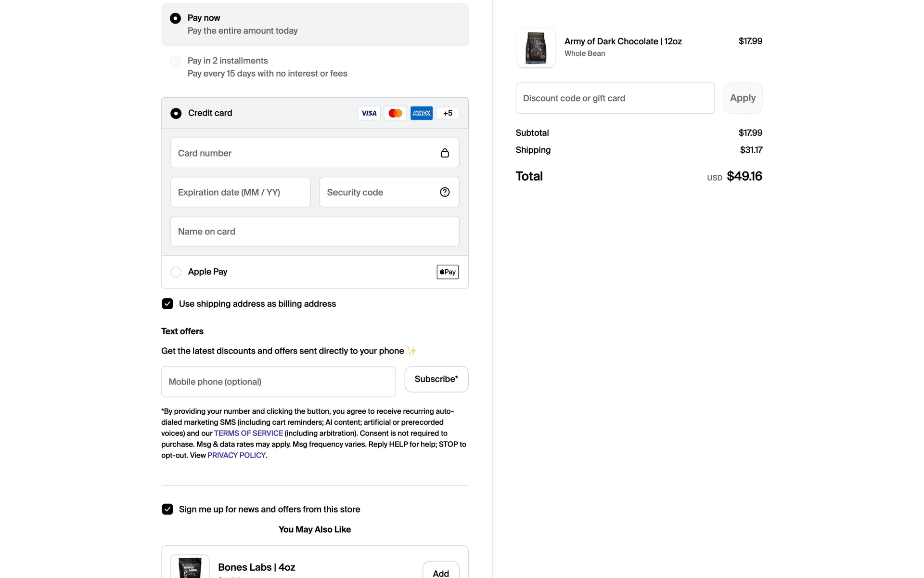Click the Mastercard logo icon
The image size is (924, 578).
[395, 113]
